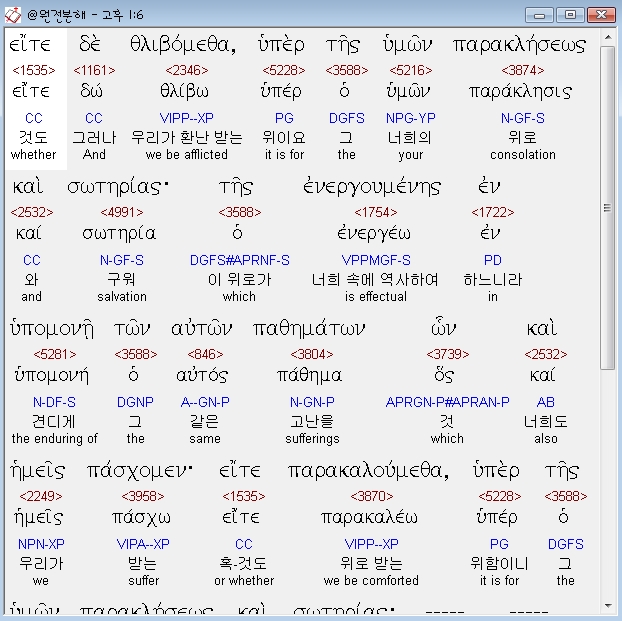Click Strong's number <2249>
The width and height of the screenshot is (622, 621).
[41, 496]
